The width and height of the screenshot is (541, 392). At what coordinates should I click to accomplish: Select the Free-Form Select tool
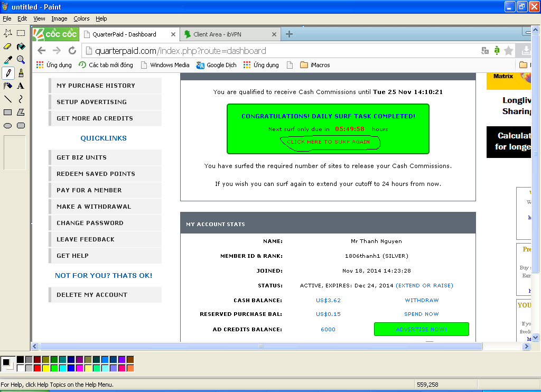8,33
